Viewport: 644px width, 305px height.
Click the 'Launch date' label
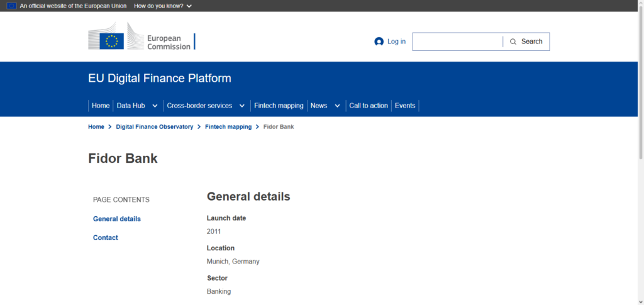tap(226, 218)
